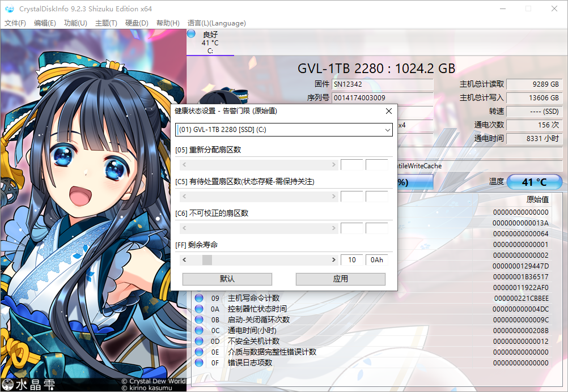Viewport: 568px width, 392px height.
Task: Click status orb for row 0F 错误日志项数
Action: (x=199, y=363)
